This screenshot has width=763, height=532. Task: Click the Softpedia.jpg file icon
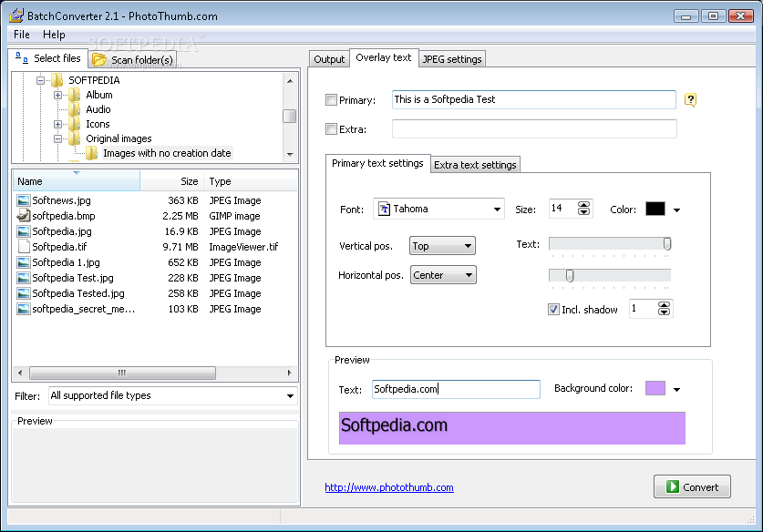pos(24,231)
